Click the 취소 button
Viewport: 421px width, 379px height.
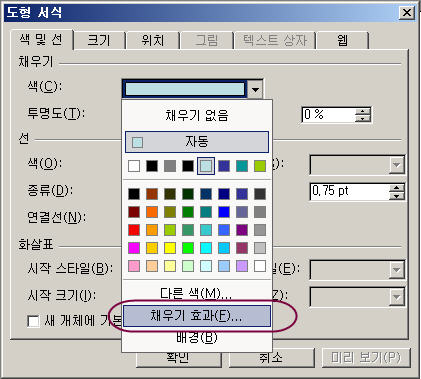point(271,358)
